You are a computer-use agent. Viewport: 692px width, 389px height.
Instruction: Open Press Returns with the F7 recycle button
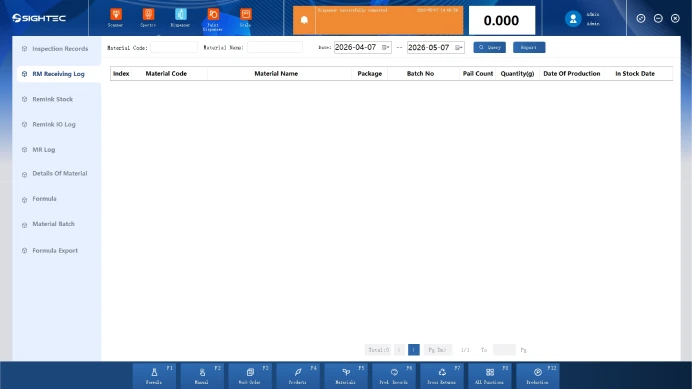pyautogui.click(x=442, y=376)
